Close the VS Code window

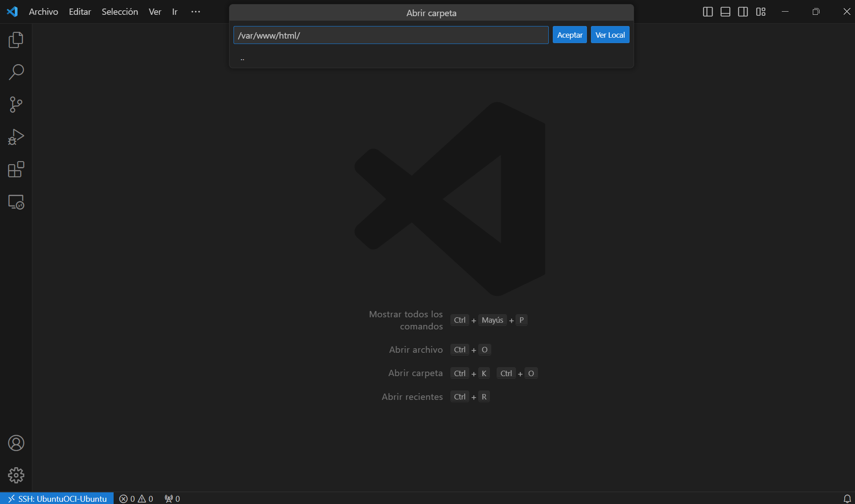click(846, 12)
